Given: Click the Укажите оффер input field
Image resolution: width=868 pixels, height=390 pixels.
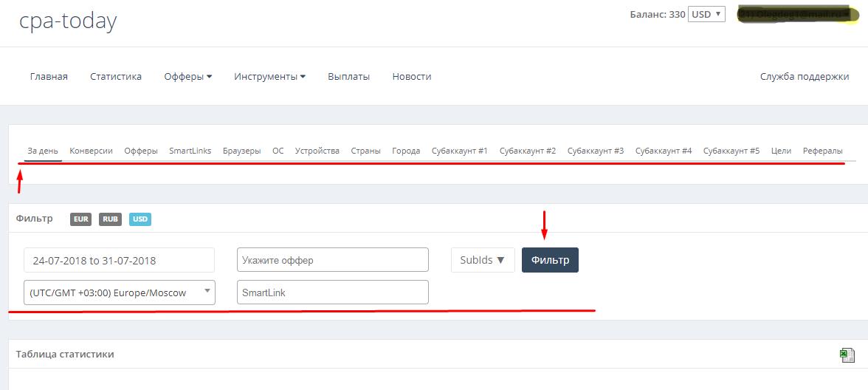Looking at the screenshot, I should [x=332, y=260].
